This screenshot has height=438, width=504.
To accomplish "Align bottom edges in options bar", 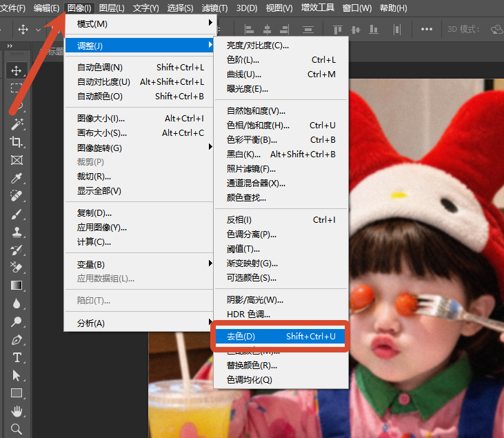I will tap(373, 30).
